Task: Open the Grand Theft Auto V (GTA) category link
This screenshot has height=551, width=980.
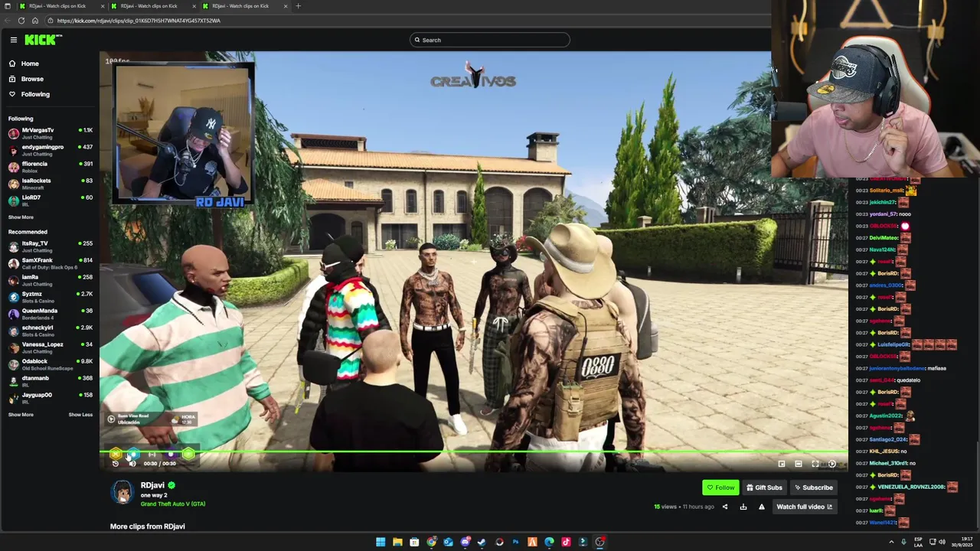Action: pyautogui.click(x=173, y=504)
